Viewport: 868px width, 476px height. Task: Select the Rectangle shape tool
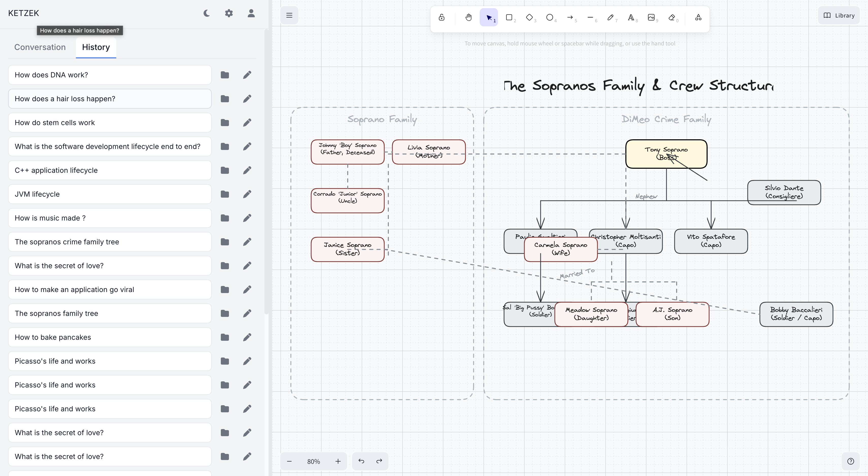509,18
